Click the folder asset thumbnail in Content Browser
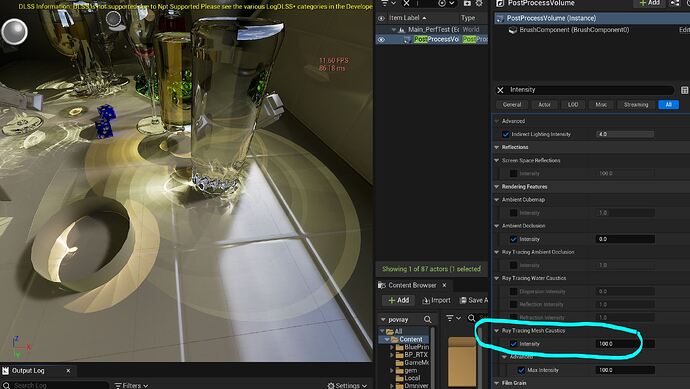Viewport: 690px width, 389px height. coord(462,362)
